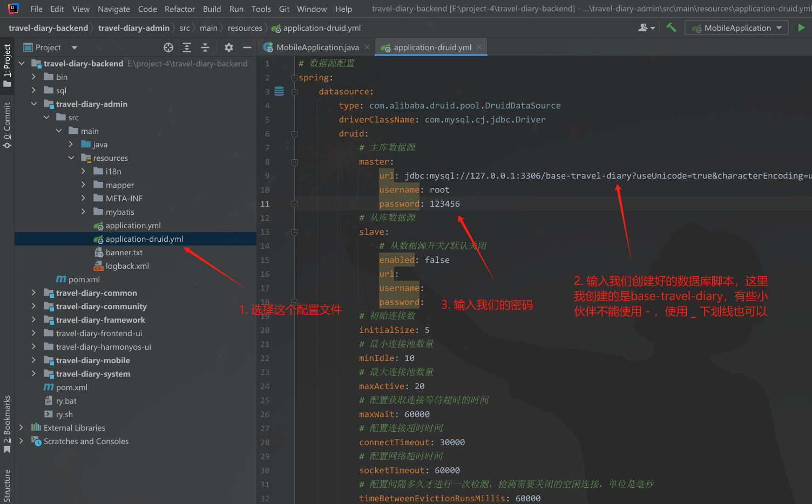Expand External Libraries node
Screen dimensions: 812x504
pos(22,428)
